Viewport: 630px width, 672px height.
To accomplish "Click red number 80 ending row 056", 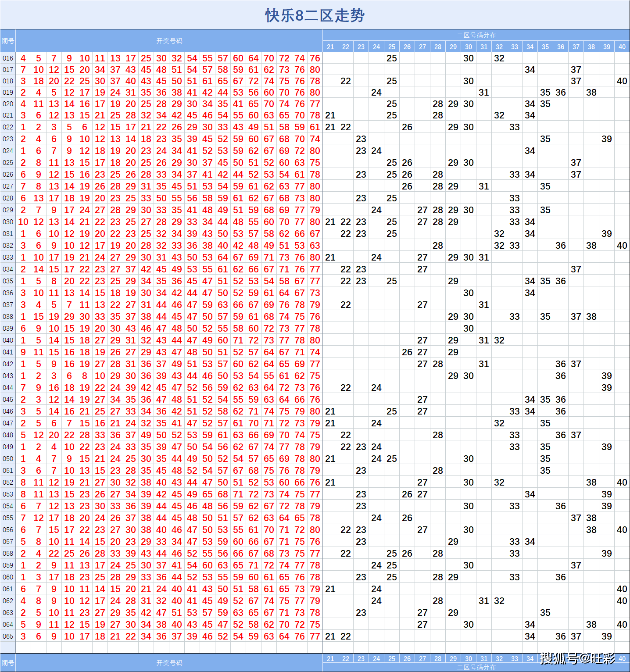I will [x=315, y=530].
